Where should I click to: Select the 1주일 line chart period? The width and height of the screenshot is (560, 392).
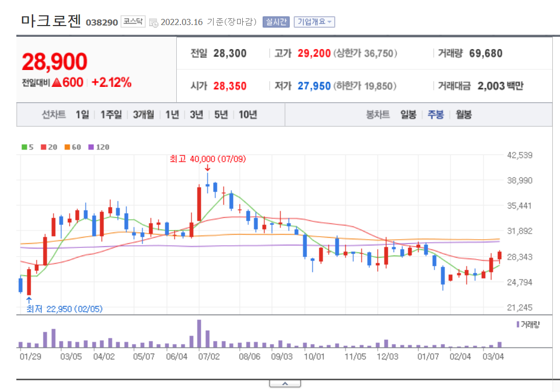tap(111, 114)
